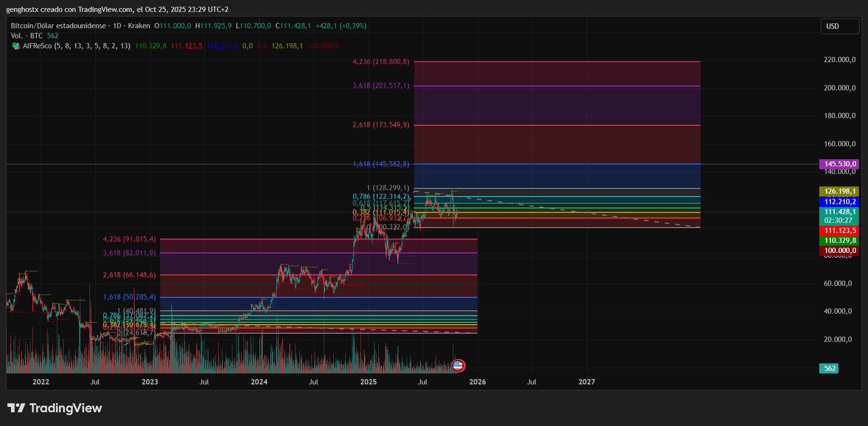Click the 111.428,1 current price label

[x=839, y=212]
